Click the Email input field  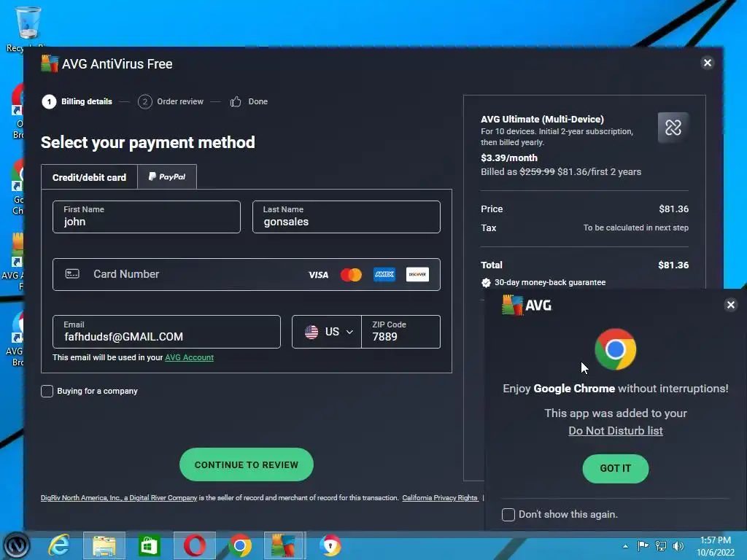[x=166, y=332]
